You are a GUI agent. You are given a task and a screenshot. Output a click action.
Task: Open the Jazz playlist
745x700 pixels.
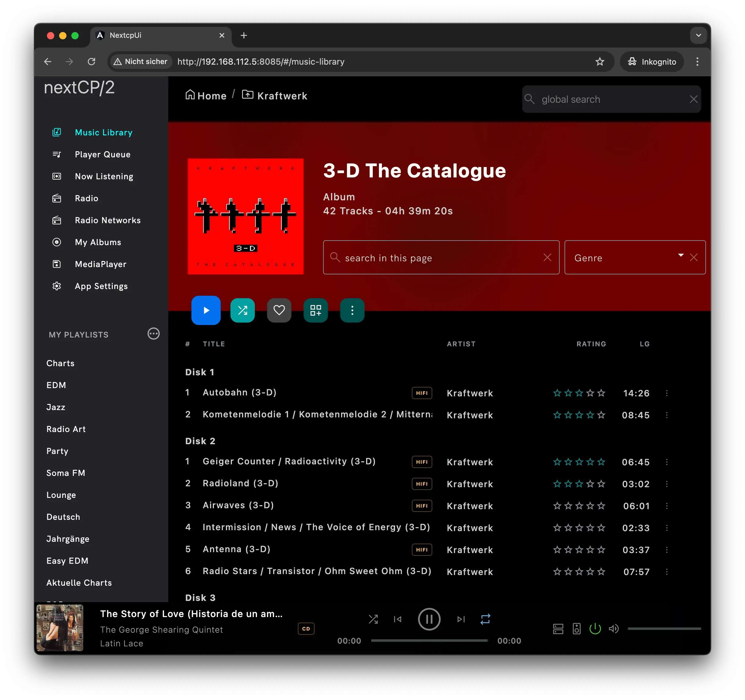[56, 407]
